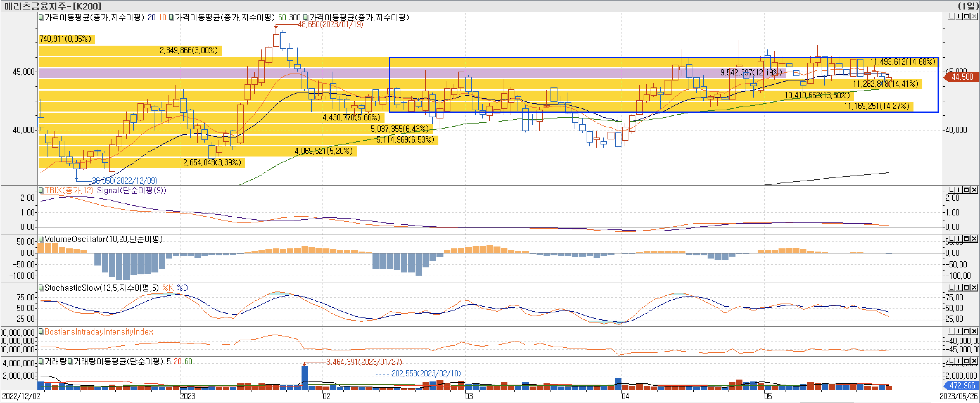
Task: Toggle the StochasticSlow legend checkbox
Action: [41, 288]
